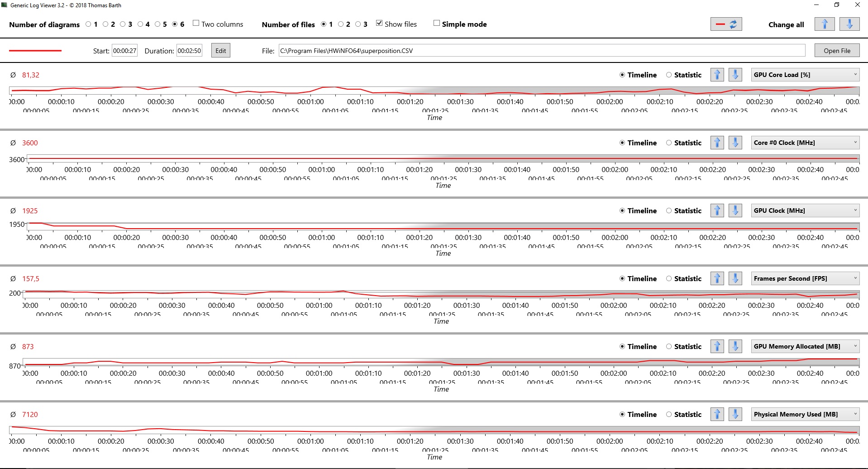This screenshot has height=469, width=868.
Task: Click Change all down arrow button
Action: [849, 24]
